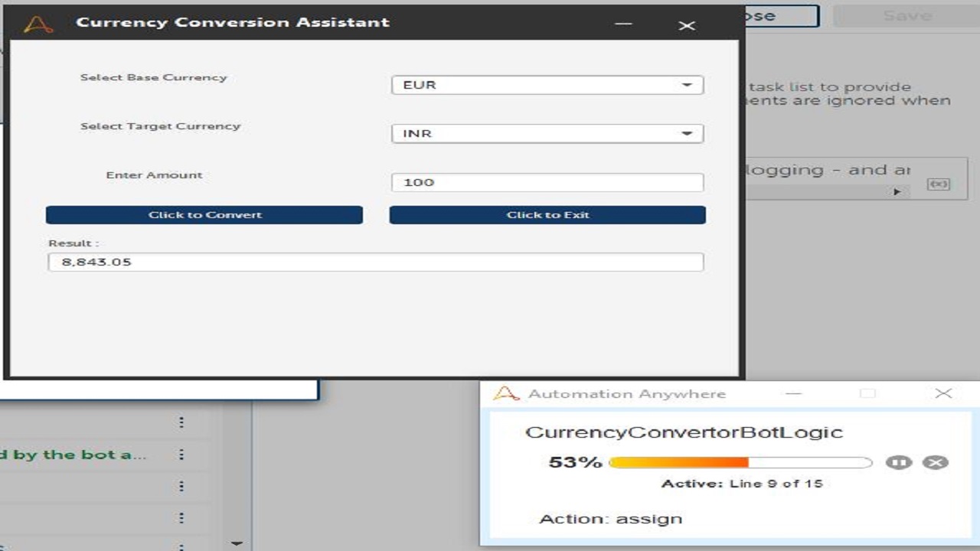Click the 'Click to Exit' button
This screenshot has width=980, height=551.
pyautogui.click(x=547, y=215)
